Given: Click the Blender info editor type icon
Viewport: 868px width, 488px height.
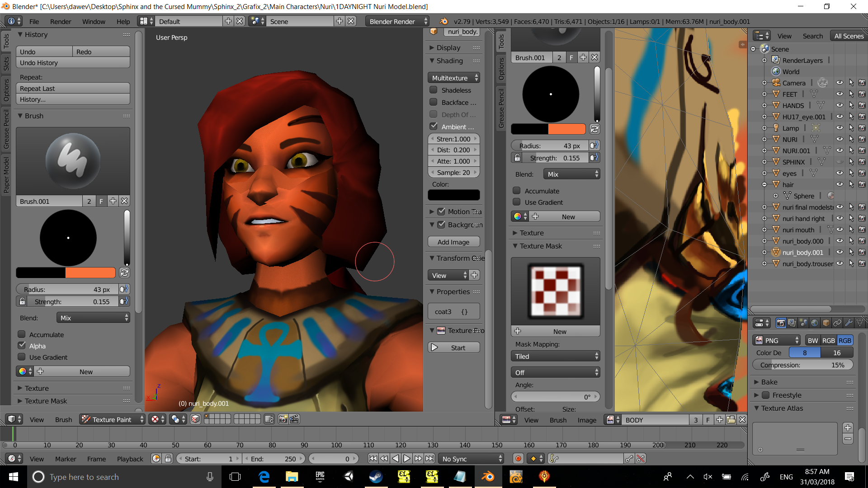Looking at the screenshot, I should pyautogui.click(x=14, y=21).
